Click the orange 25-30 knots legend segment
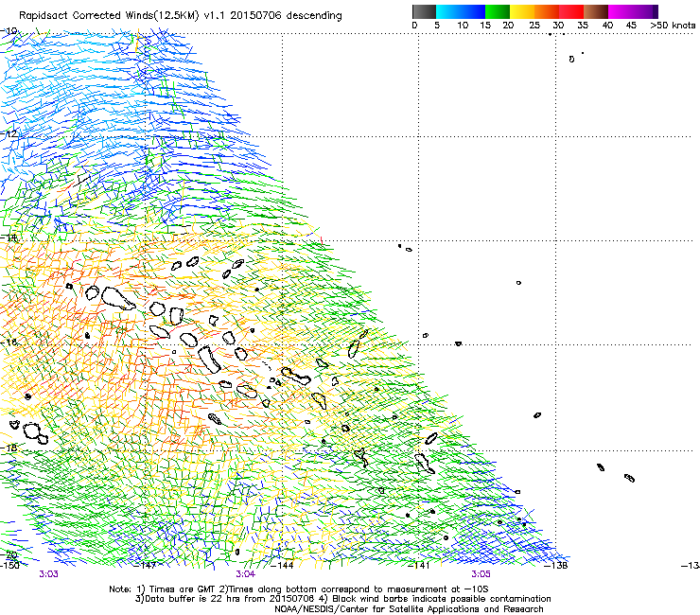The width and height of the screenshot is (700, 615). pos(547,11)
